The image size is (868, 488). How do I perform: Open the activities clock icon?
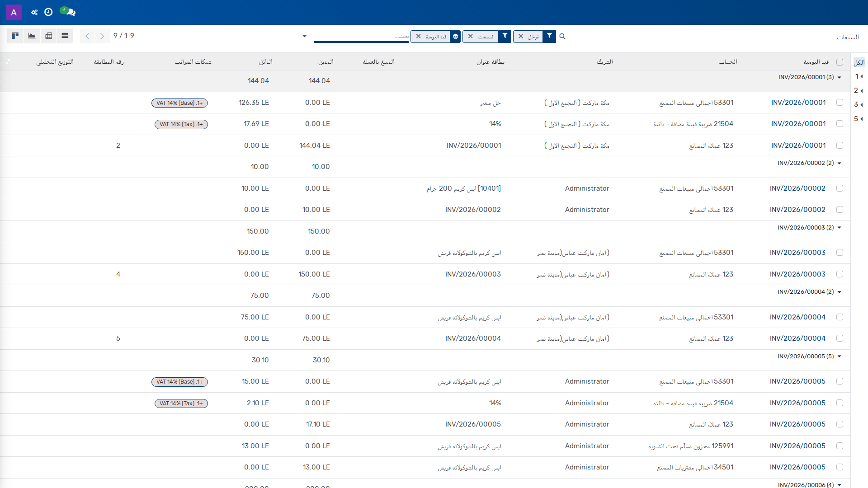point(48,12)
